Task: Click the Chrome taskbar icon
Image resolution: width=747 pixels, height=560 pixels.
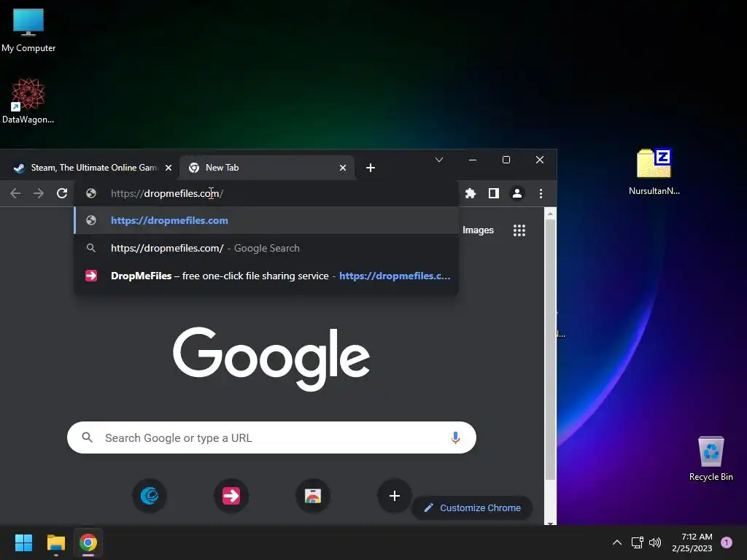Action: [x=88, y=542]
